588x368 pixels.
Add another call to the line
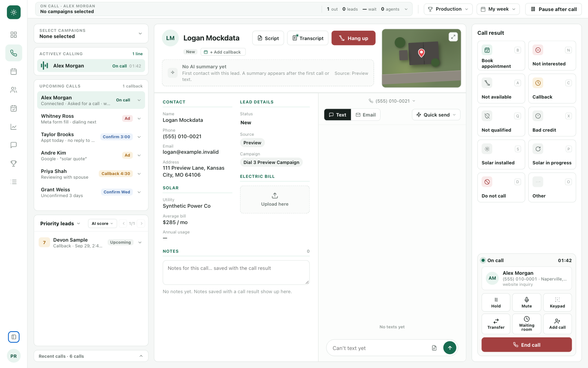point(557,324)
